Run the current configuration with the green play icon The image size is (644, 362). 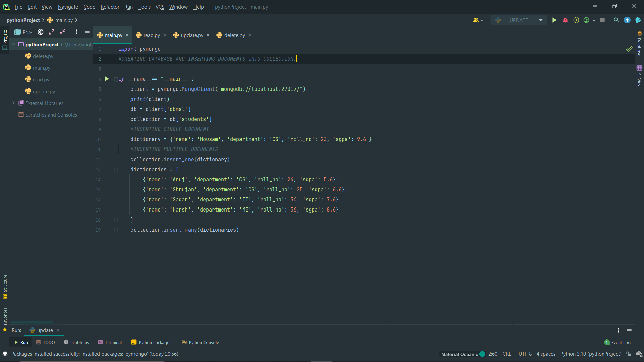click(x=554, y=20)
